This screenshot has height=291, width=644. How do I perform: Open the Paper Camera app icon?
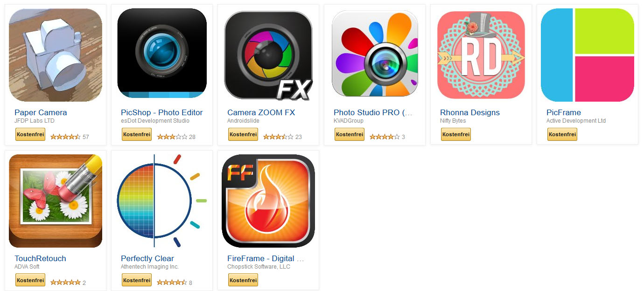(56, 55)
